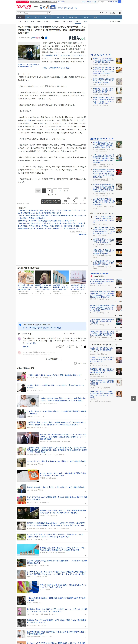Go to article page 3
Viewport: 138px width, 644px height.
tap(55, 191)
